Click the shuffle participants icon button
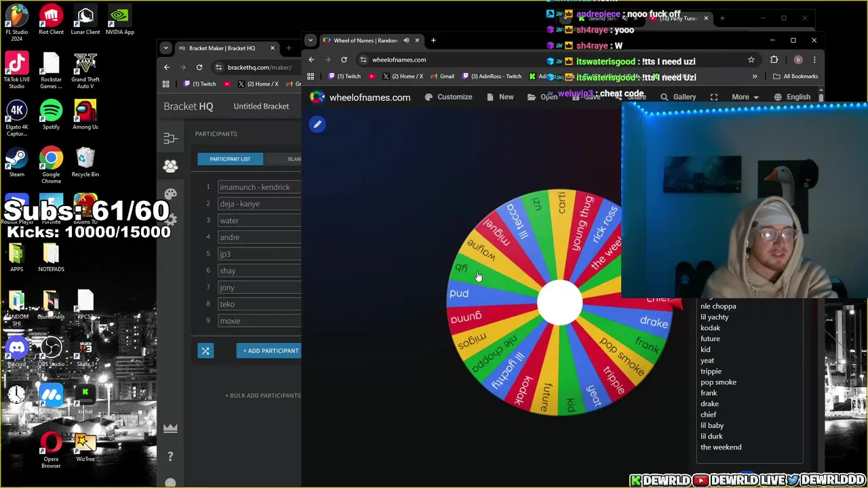The image size is (868, 488). click(205, 350)
